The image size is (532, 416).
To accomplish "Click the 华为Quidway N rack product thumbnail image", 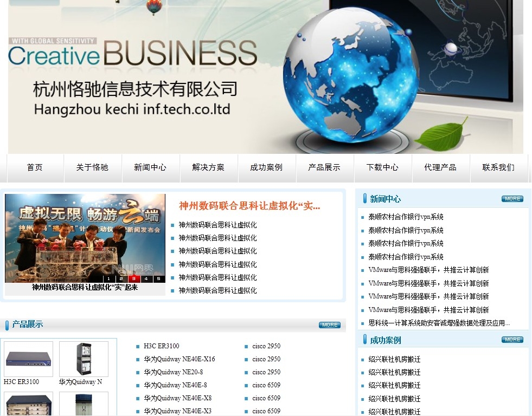I will point(84,359).
